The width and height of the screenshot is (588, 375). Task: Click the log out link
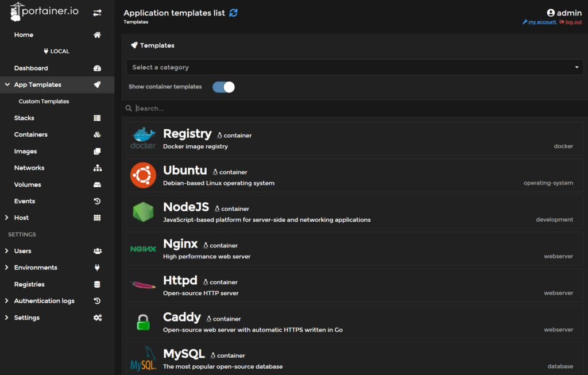tap(571, 22)
